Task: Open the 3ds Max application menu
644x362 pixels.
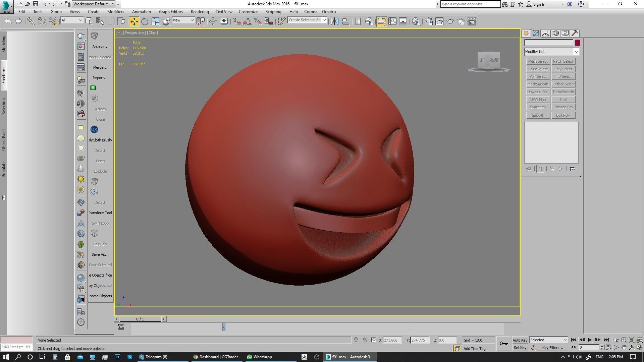Action: coord(7,6)
